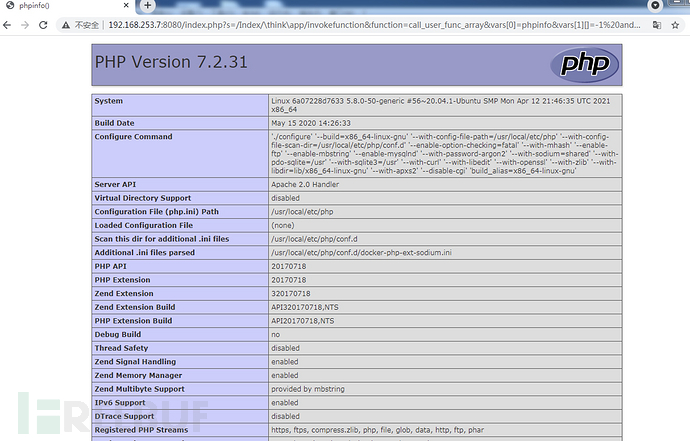The image size is (690, 441).
Task: Click the Linux 6a07228d7633 system value
Action: 440,105
